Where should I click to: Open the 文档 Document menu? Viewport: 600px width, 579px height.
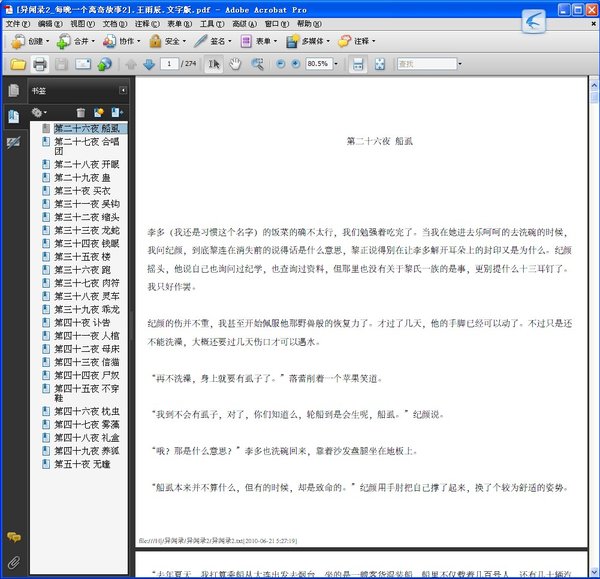click(115, 24)
